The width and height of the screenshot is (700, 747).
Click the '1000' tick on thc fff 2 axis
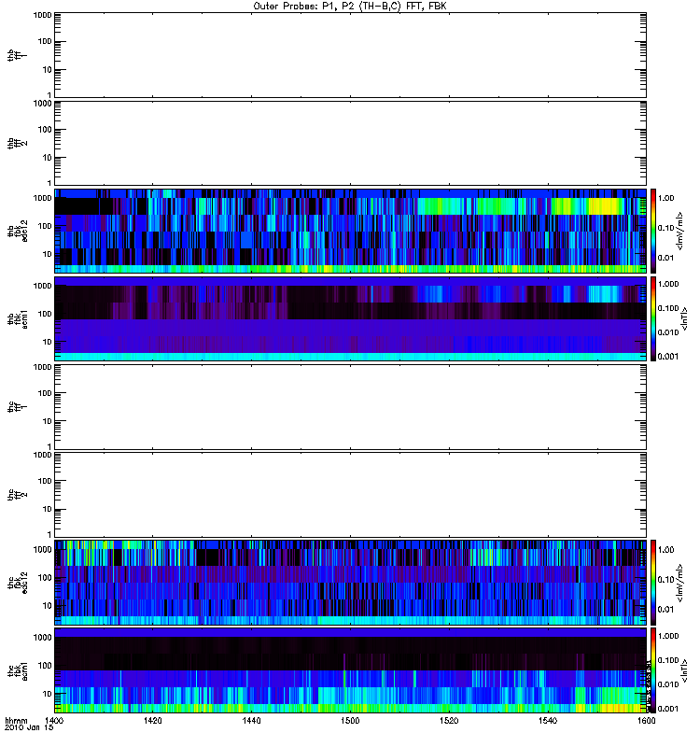pyautogui.click(x=42, y=455)
